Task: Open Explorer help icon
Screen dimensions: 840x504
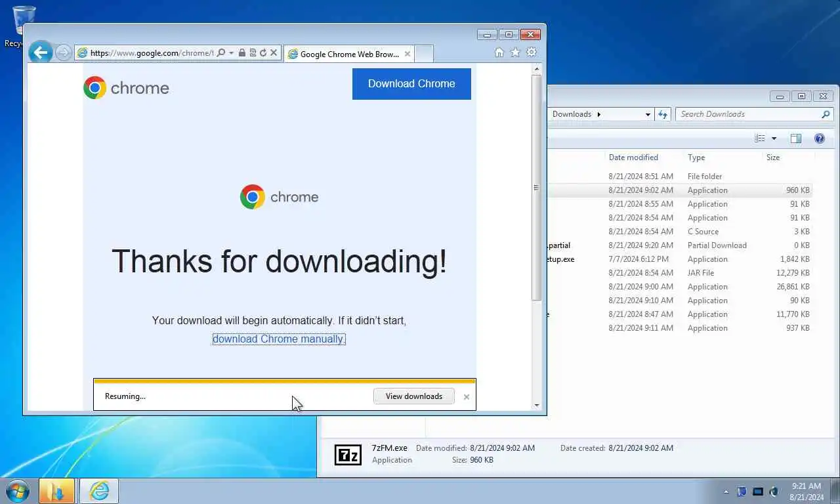Action: pyautogui.click(x=819, y=138)
